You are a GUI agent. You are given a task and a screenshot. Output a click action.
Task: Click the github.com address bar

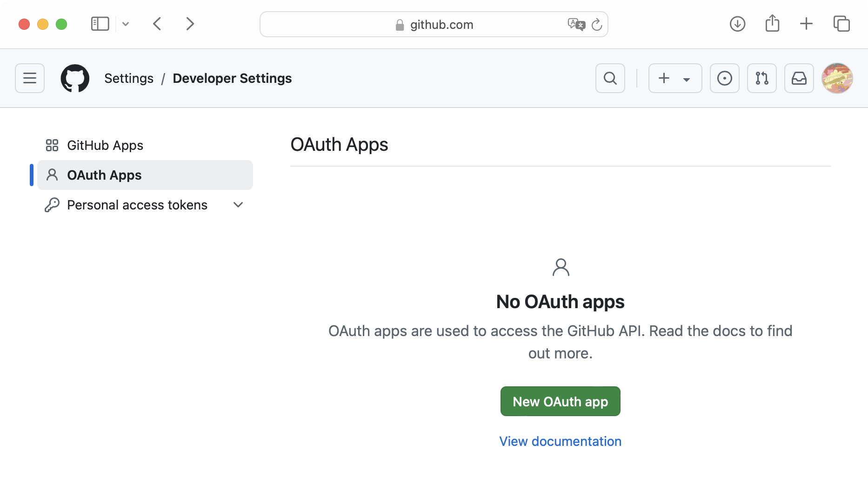tap(434, 25)
